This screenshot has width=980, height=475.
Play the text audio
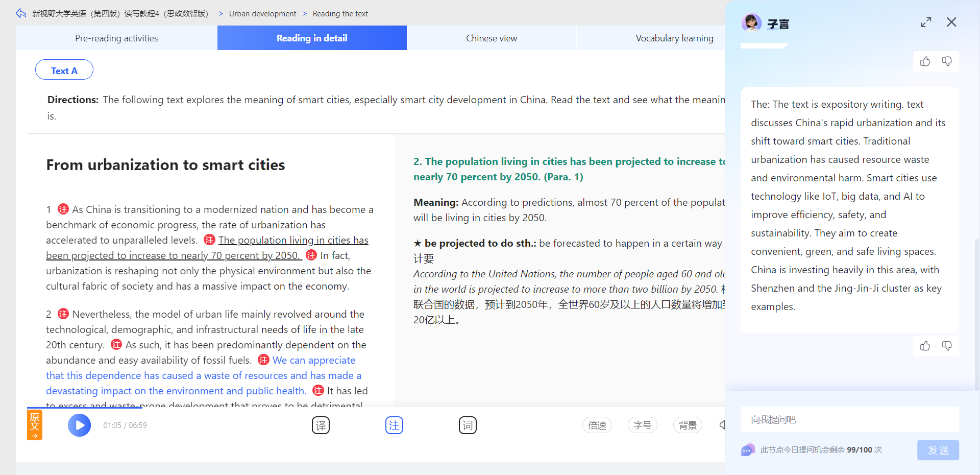tap(80, 425)
